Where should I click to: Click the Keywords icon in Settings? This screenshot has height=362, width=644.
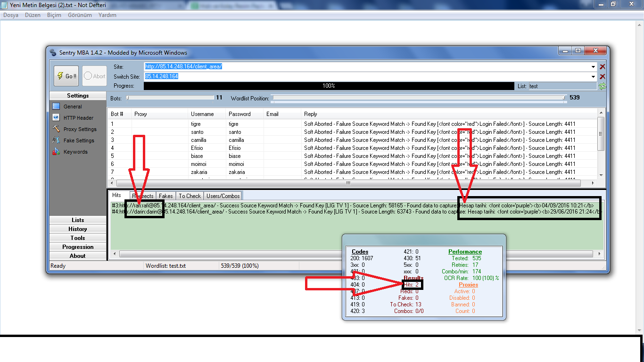[56, 152]
